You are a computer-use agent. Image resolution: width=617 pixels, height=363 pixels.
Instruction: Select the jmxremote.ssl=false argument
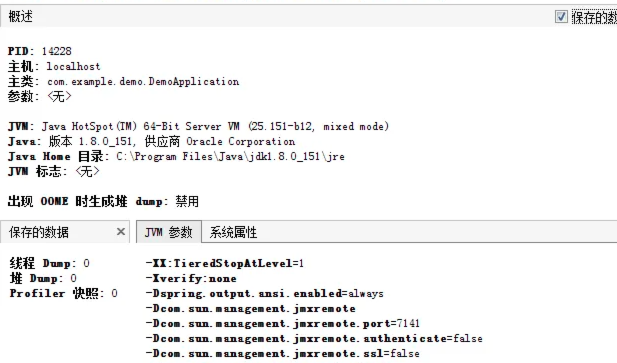point(283,353)
